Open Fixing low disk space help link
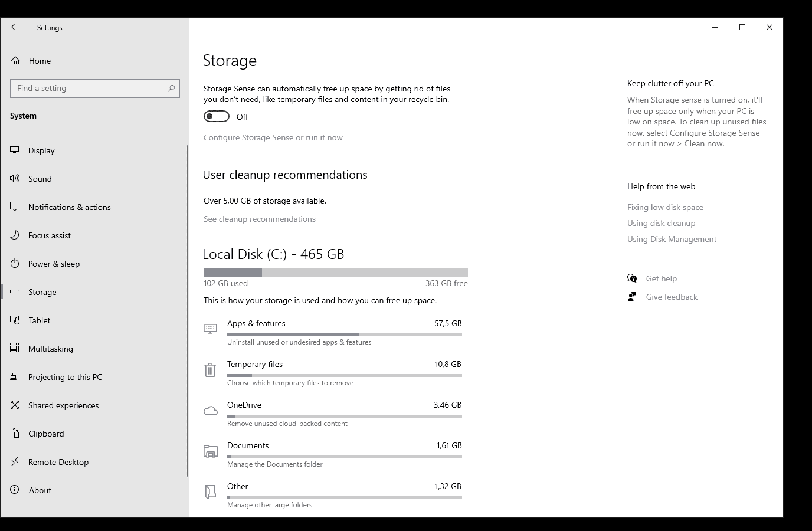 [665, 207]
